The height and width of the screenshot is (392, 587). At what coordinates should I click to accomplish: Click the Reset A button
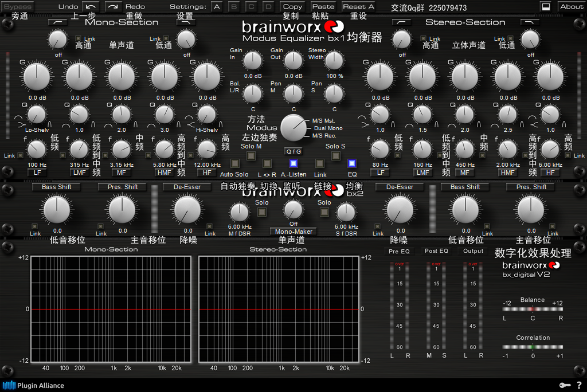(x=358, y=6)
